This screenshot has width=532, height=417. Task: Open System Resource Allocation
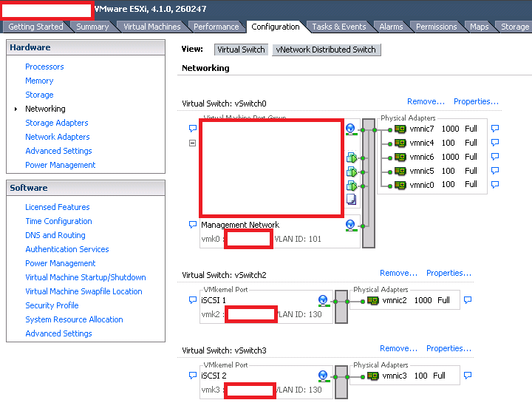pos(74,319)
